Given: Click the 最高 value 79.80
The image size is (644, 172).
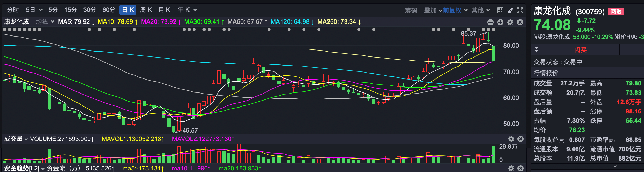Looking at the screenshot, I should 633,83.
